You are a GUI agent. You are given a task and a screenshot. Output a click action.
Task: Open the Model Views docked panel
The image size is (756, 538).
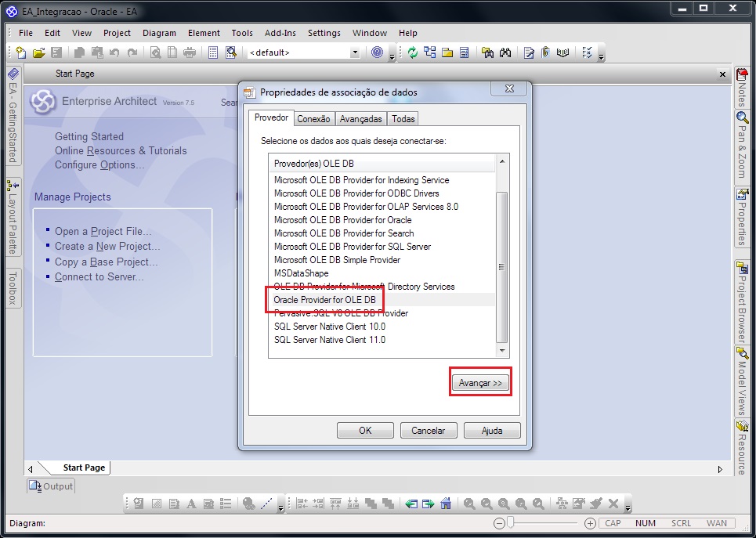point(742,381)
